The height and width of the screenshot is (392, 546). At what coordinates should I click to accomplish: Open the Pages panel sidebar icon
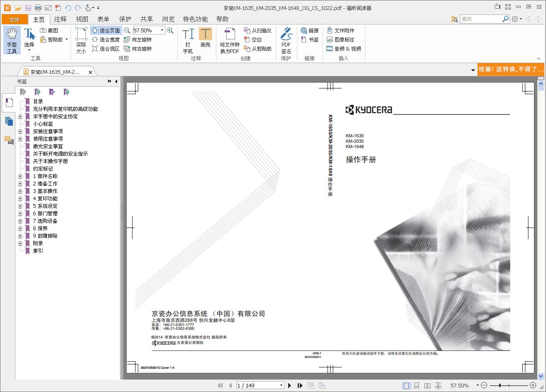[9, 121]
